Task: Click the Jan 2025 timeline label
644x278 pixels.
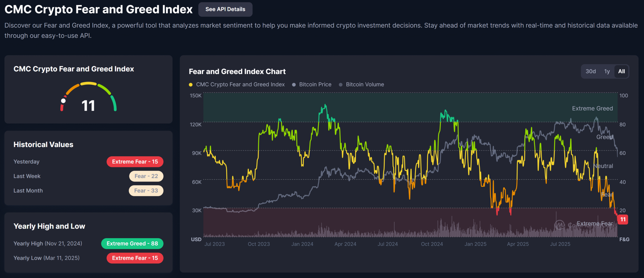Action: click(x=475, y=244)
